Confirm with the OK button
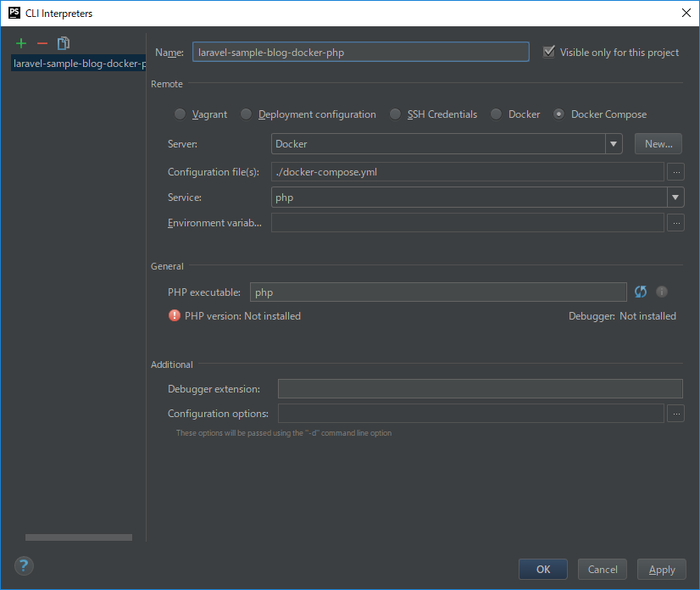Image resolution: width=700 pixels, height=590 pixels. (543, 570)
